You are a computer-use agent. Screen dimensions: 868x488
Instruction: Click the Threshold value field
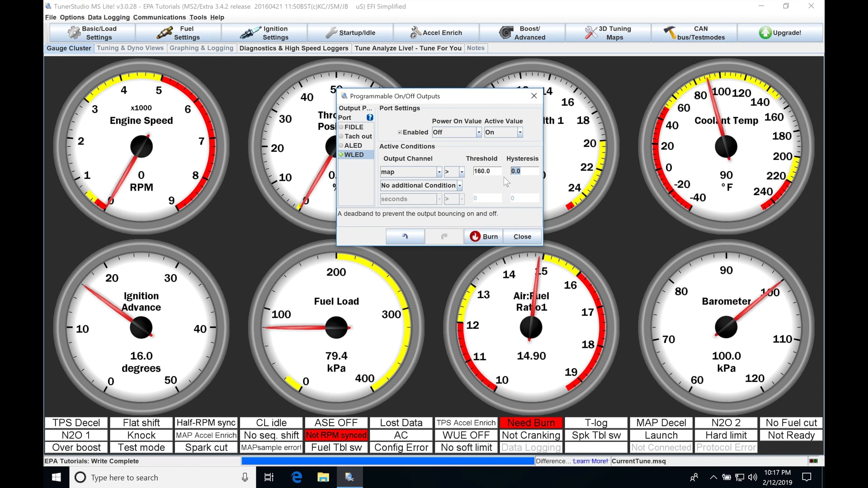point(486,171)
